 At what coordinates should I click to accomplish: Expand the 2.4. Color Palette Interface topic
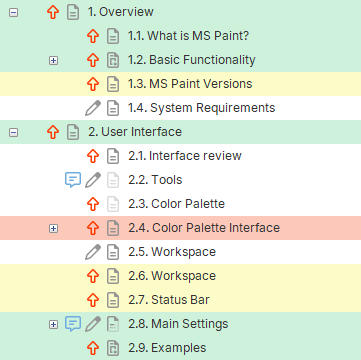coord(53,228)
